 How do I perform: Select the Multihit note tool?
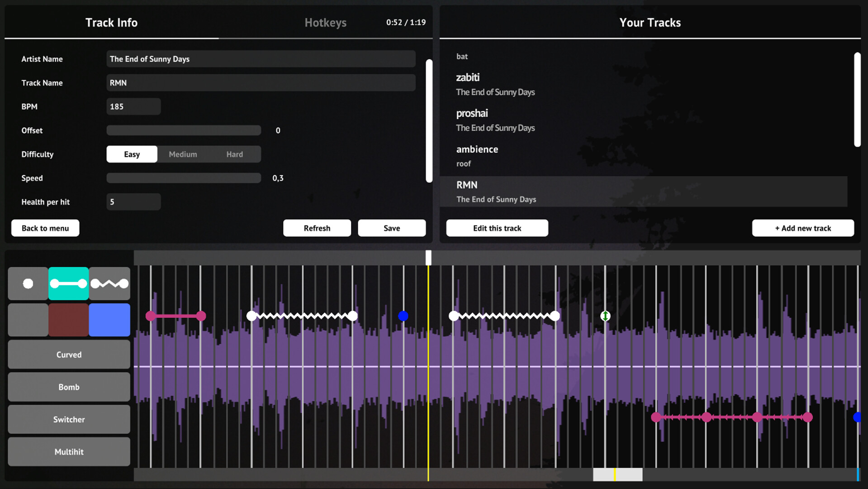click(68, 451)
